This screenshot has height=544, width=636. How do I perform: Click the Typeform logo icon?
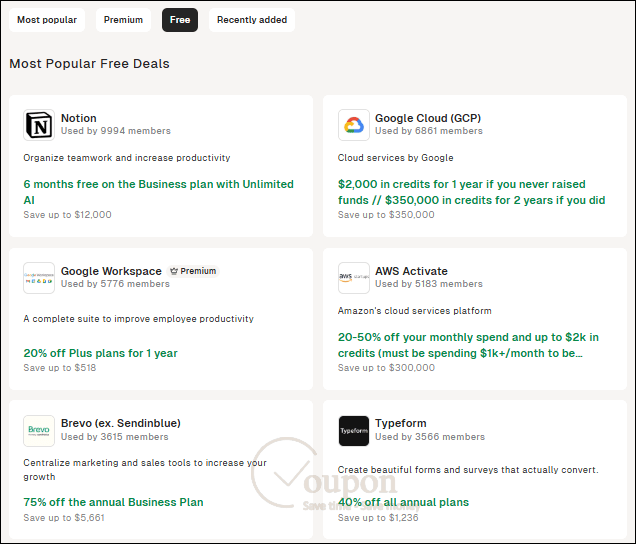click(354, 431)
